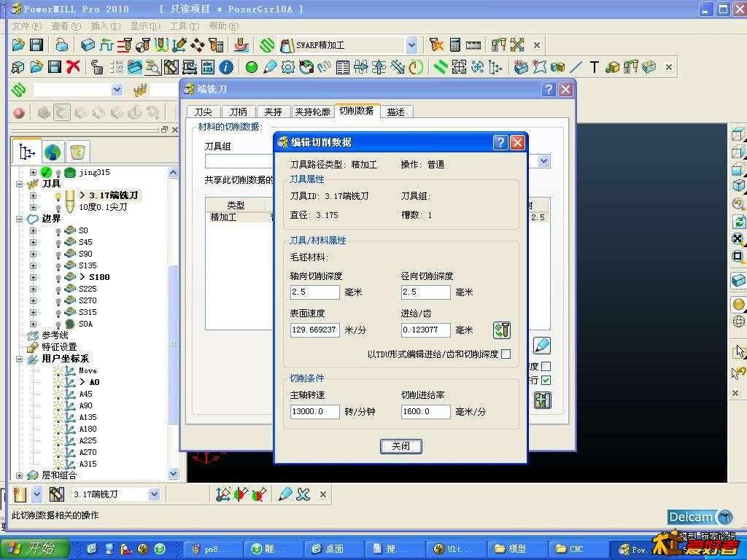Viewport: 747px width, 560px height.
Task: Switch to the 刀尖 tab
Action: [204, 112]
